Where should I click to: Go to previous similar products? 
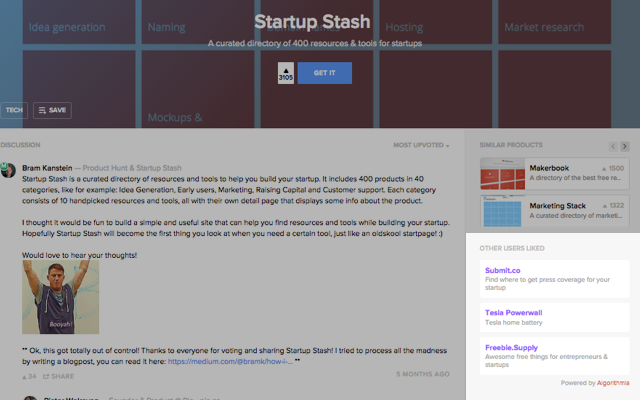(613, 146)
